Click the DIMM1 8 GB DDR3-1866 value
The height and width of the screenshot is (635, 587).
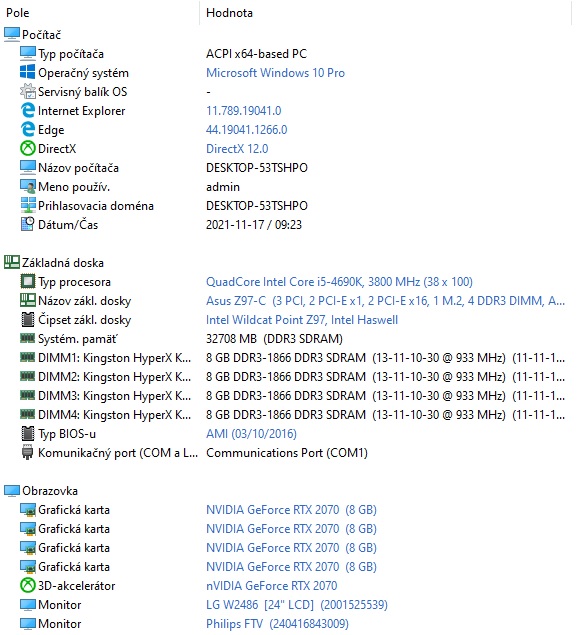coord(385,358)
